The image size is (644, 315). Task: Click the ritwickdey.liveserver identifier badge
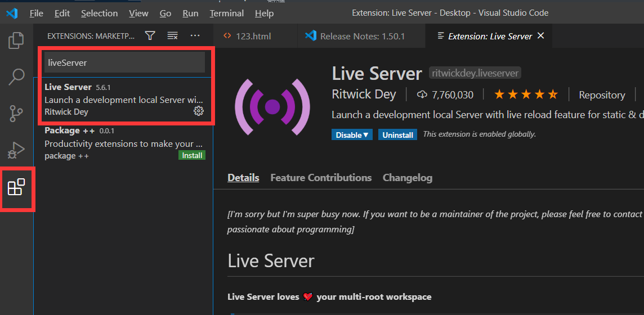[475, 73]
